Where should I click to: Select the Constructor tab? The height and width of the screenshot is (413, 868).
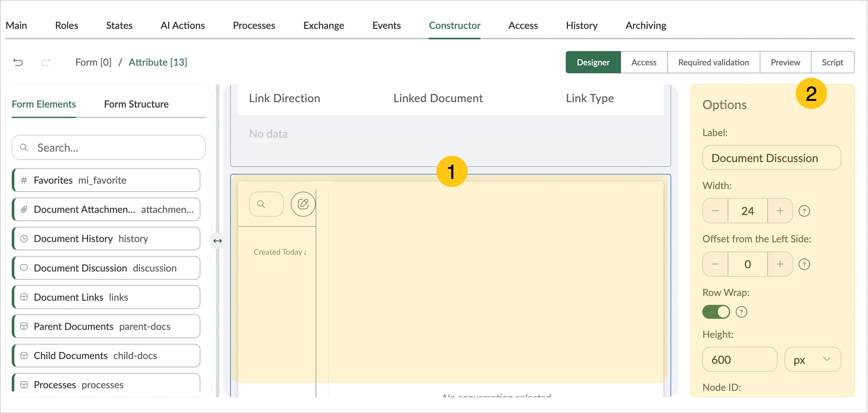click(x=455, y=26)
